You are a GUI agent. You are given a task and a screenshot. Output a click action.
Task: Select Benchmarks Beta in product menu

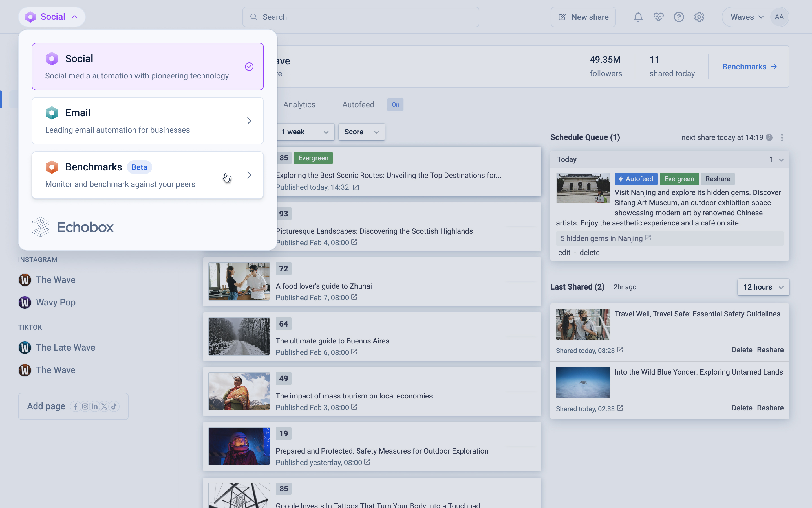coord(148,175)
